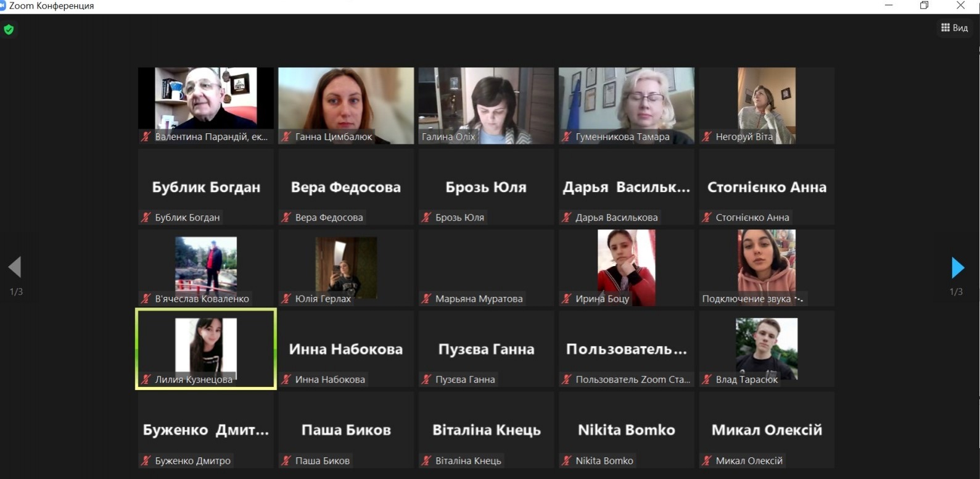
Task: Go to the next gallery page arrow
Action: 957,268
